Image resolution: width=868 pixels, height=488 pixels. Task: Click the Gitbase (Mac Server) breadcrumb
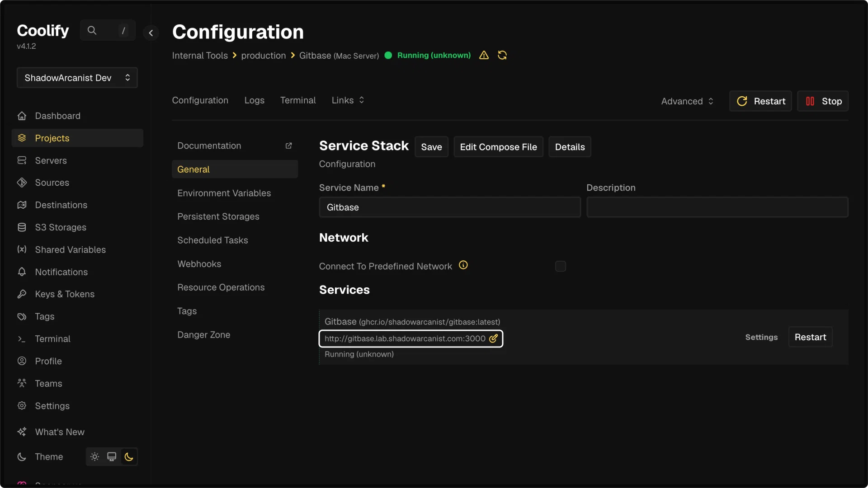click(339, 55)
